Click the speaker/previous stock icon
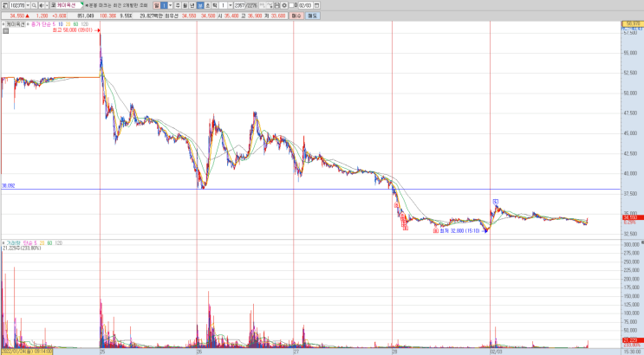This screenshot has height=355, width=644. [41, 5]
